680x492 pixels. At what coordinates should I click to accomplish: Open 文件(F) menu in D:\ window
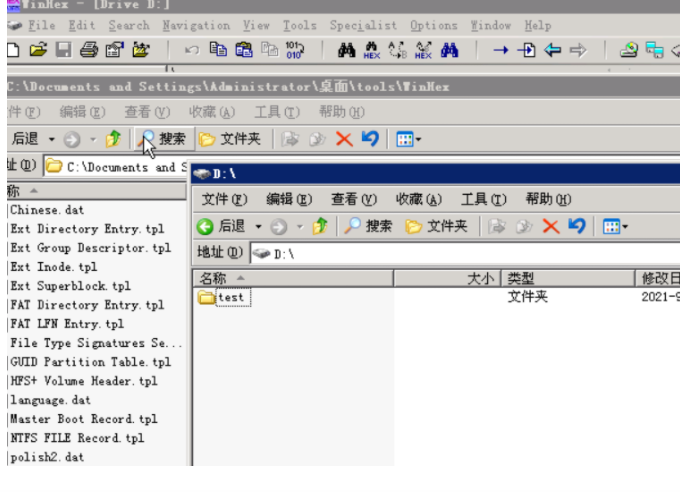pyautogui.click(x=224, y=199)
